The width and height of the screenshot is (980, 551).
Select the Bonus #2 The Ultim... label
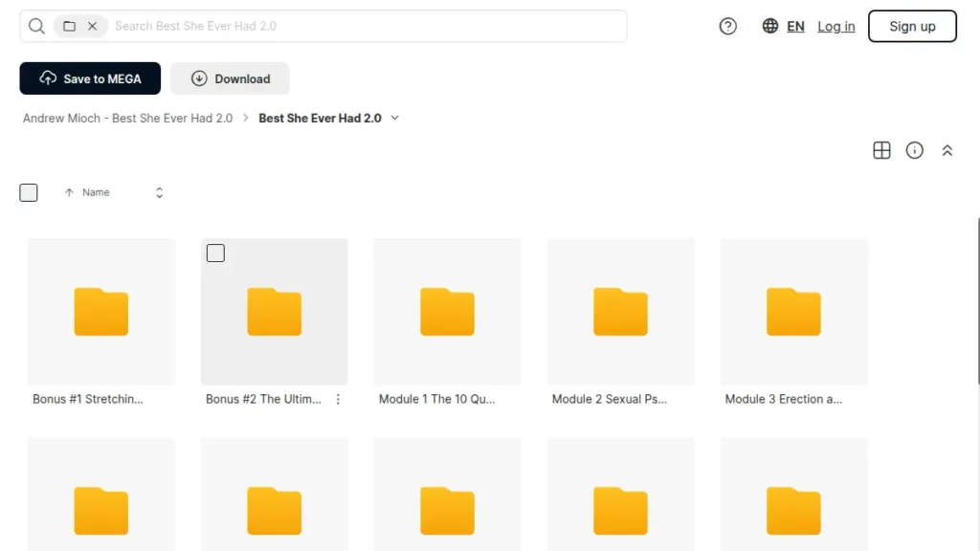[x=263, y=399]
